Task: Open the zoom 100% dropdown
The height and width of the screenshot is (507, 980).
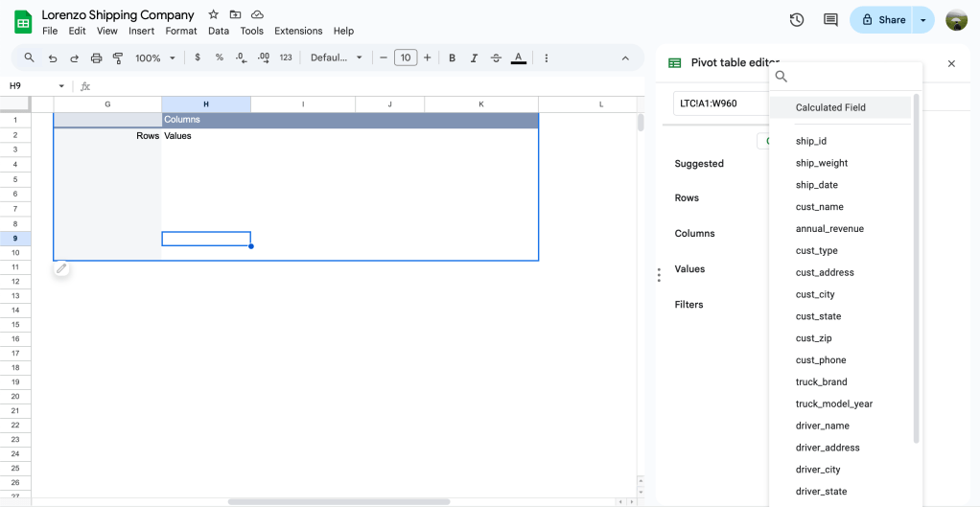Action: click(x=155, y=58)
